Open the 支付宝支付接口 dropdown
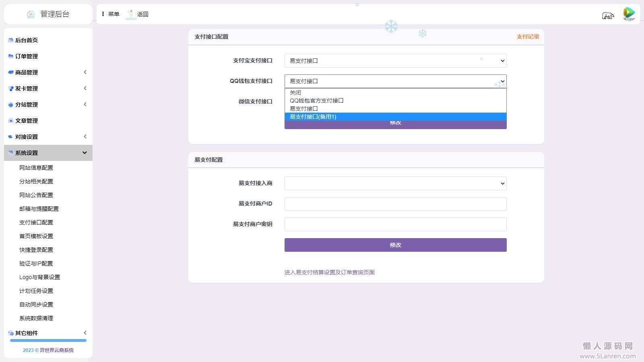 (395, 61)
